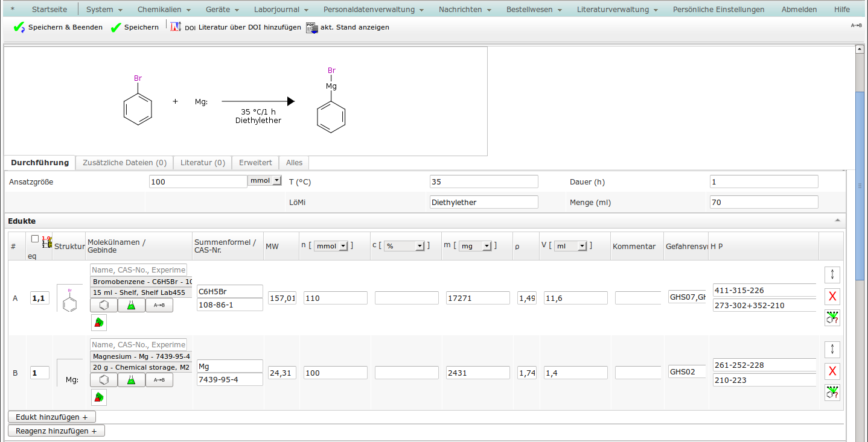Image resolution: width=868 pixels, height=442 pixels.
Task: Click red-green molecule icon under Bromobenzene
Action: 98,323
